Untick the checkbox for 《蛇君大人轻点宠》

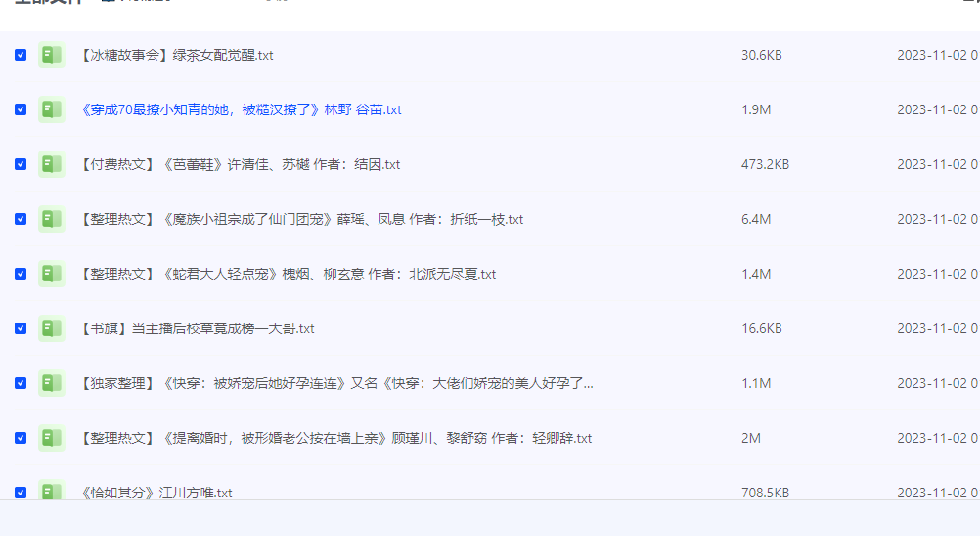(x=21, y=275)
